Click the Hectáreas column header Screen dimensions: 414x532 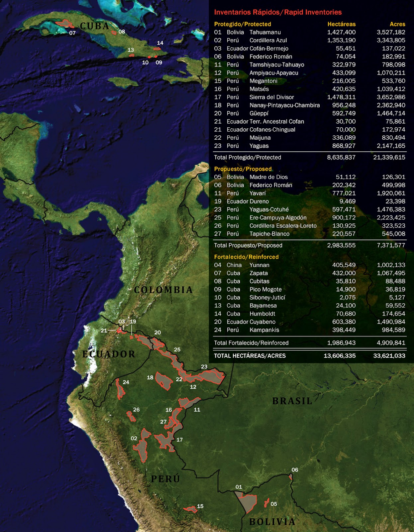coord(341,24)
